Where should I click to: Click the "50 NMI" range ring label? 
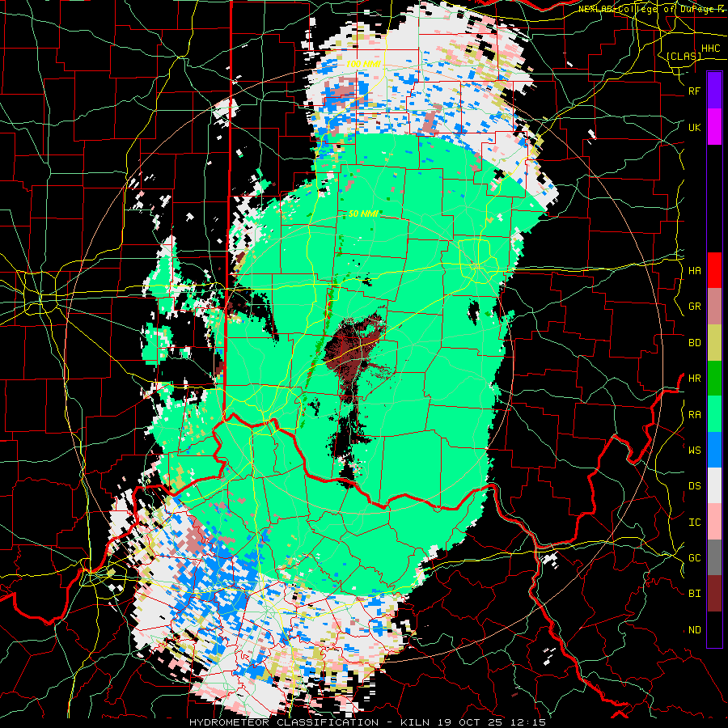pyautogui.click(x=363, y=214)
